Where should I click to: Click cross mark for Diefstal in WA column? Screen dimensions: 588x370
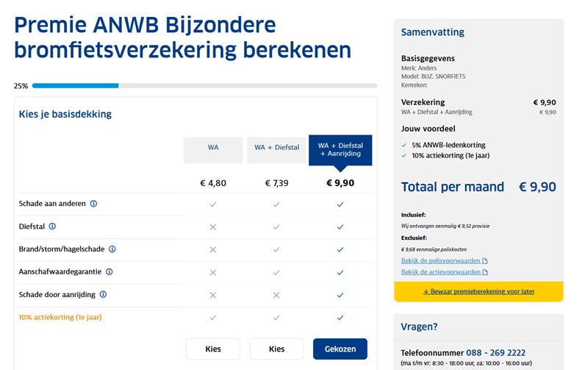click(x=213, y=227)
